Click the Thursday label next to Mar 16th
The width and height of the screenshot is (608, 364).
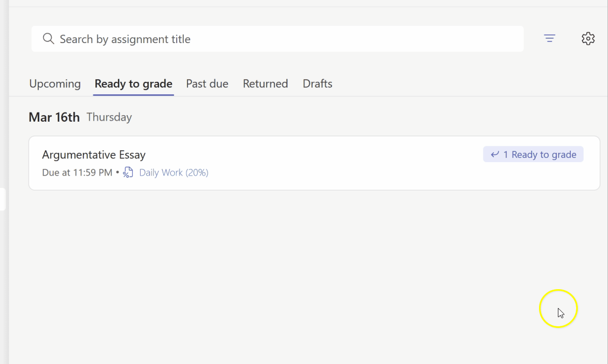(x=109, y=117)
